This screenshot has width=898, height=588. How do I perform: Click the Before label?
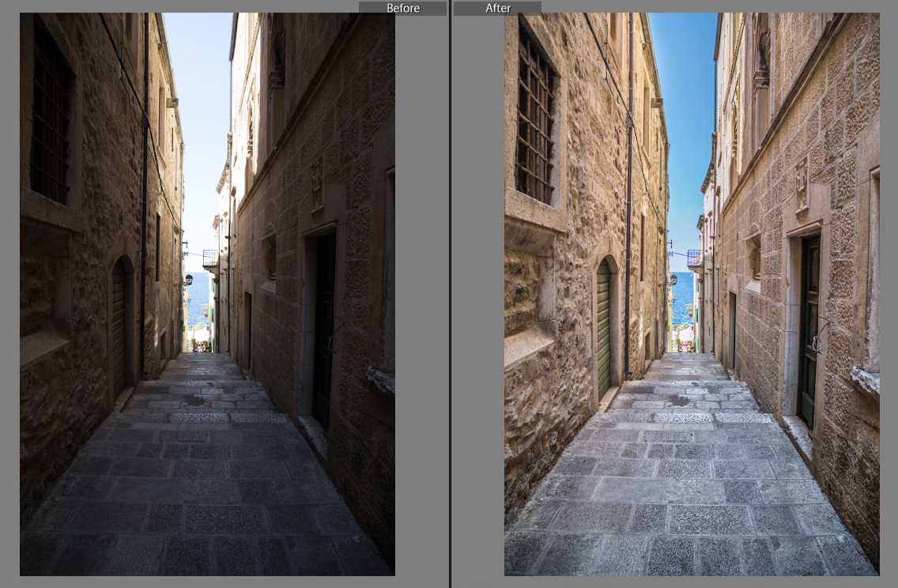[x=402, y=8]
